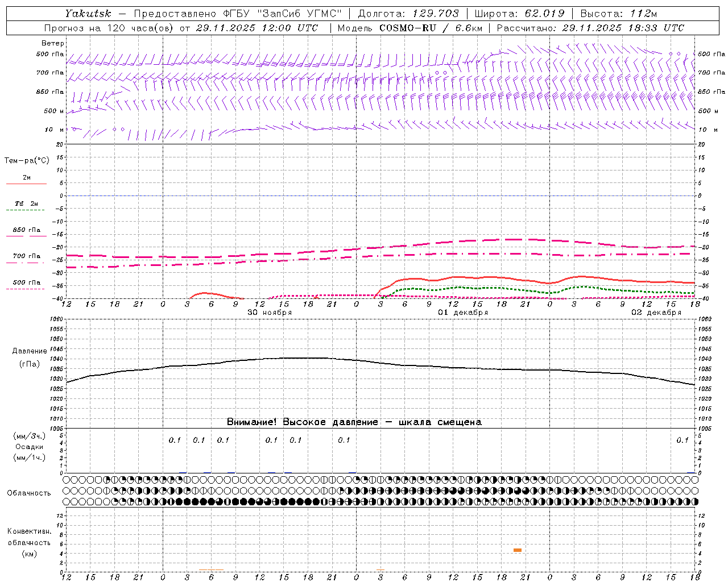Click the Давление section label
Screen dimensions: 728x582
point(30,351)
